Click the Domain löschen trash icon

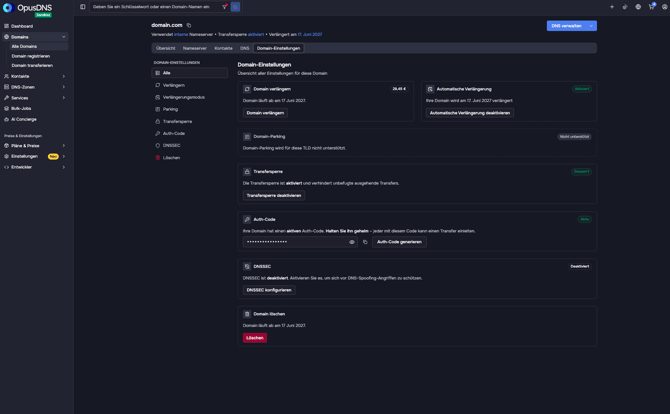[x=247, y=314]
